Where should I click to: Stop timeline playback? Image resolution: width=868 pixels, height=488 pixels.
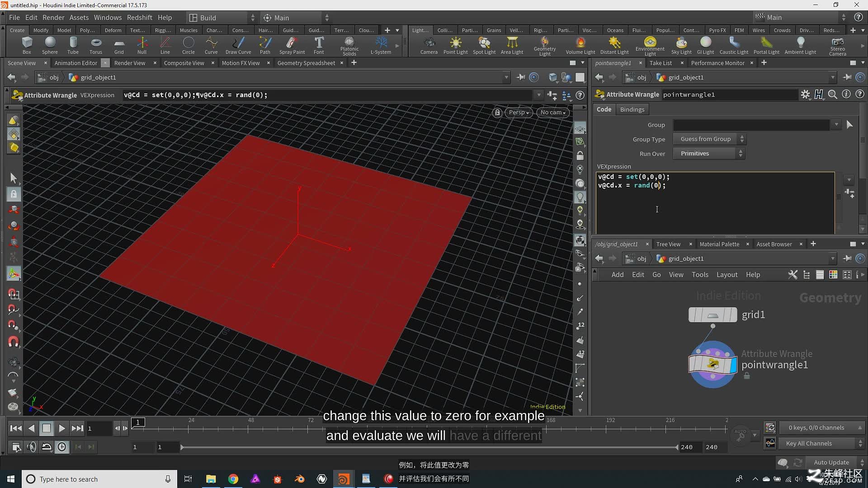[46, 428]
